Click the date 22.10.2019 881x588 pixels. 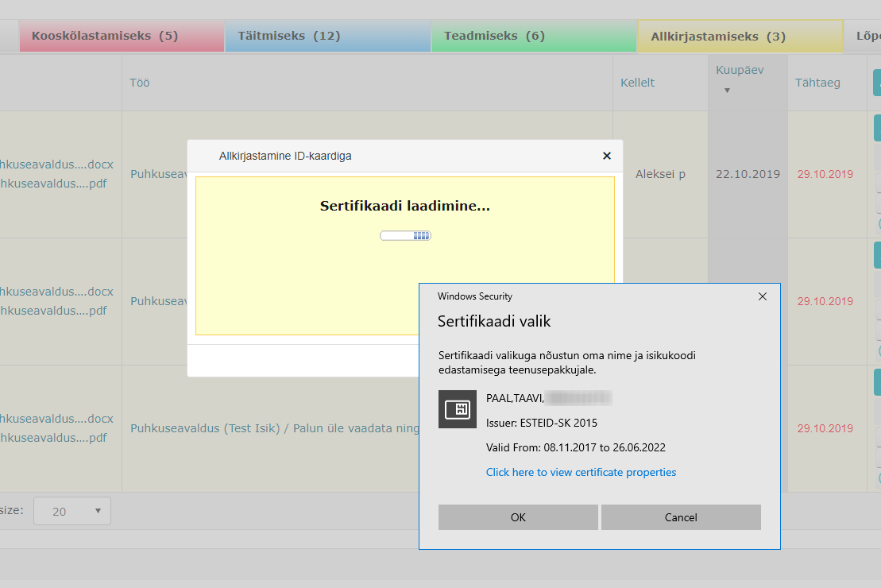(x=748, y=174)
